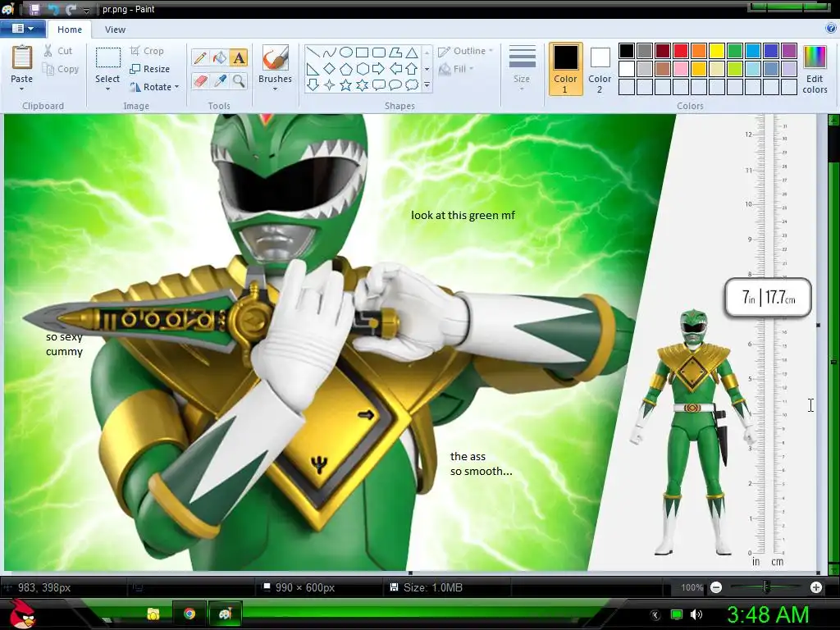Choose the Oval callout shape

pos(395,84)
